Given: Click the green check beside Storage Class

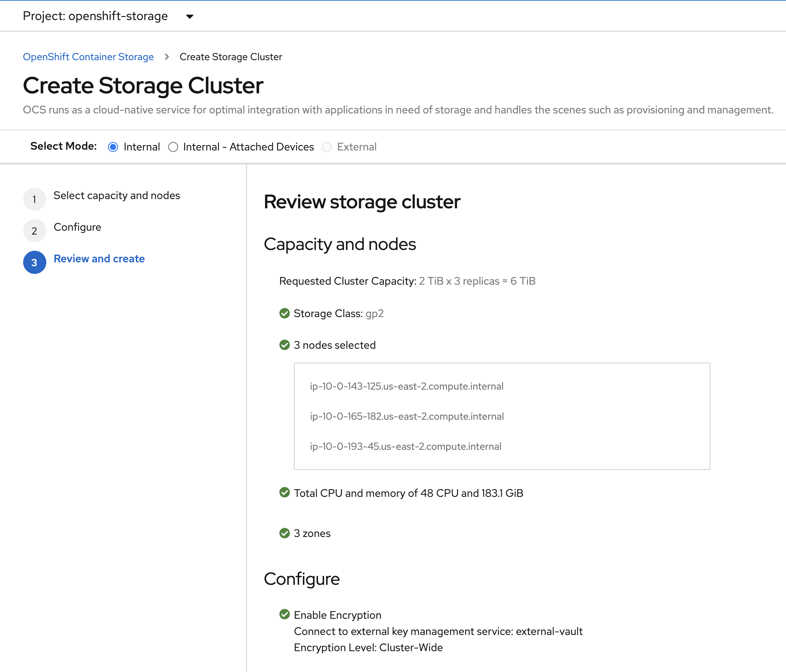Looking at the screenshot, I should pos(285,313).
